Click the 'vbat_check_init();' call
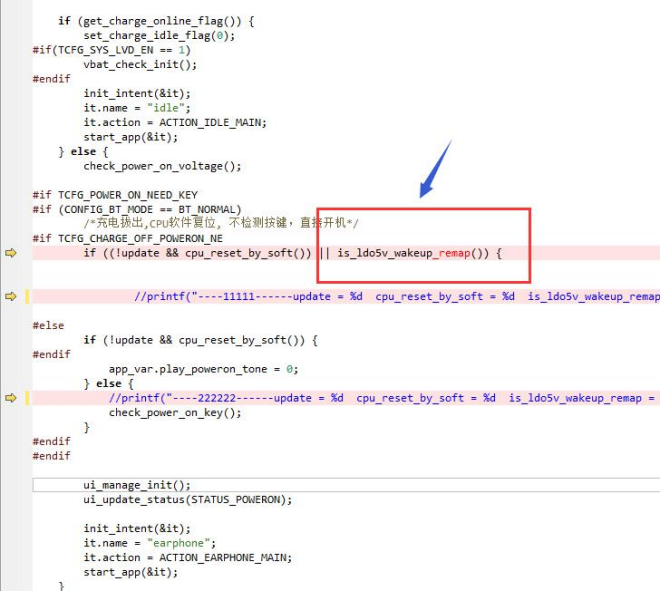 [x=140, y=64]
